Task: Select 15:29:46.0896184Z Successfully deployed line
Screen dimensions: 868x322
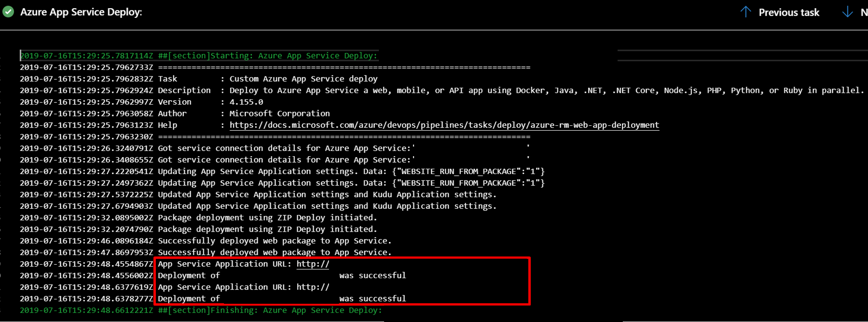Action: coord(206,241)
